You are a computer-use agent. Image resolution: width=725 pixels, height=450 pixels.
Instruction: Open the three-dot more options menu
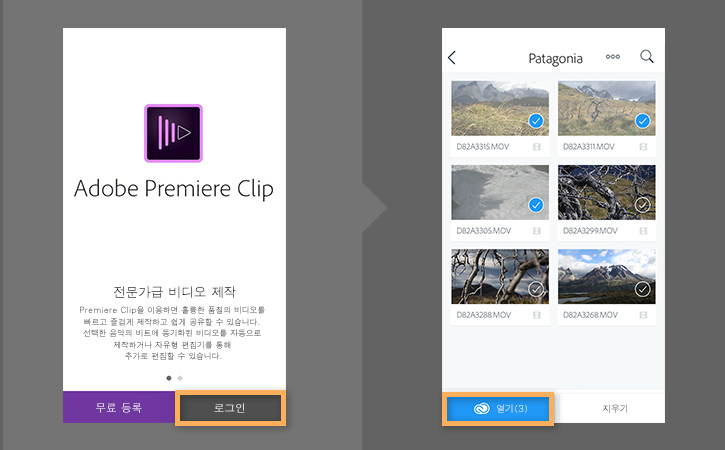point(613,57)
